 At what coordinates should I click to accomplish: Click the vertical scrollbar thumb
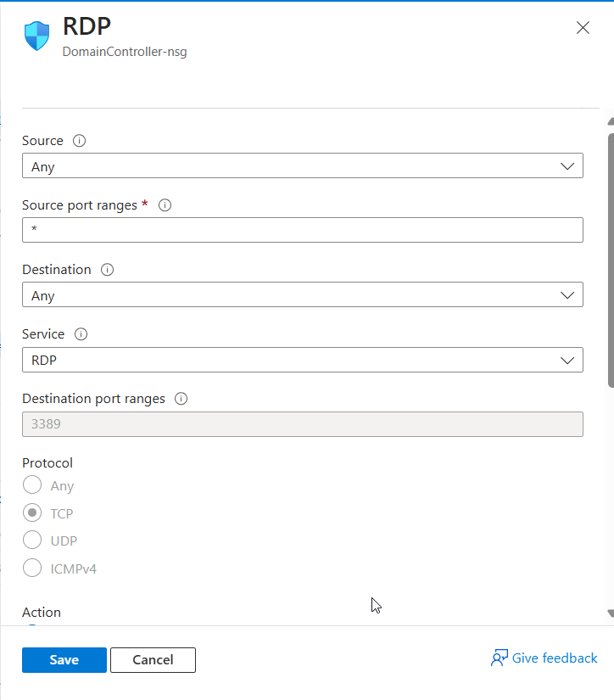(x=611, y=260)
